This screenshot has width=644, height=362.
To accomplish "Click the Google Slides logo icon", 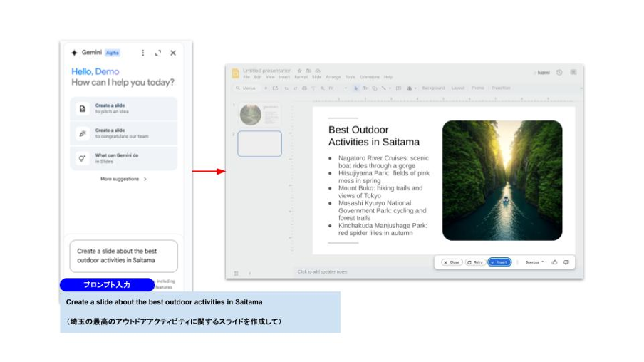I will (235, 73).
